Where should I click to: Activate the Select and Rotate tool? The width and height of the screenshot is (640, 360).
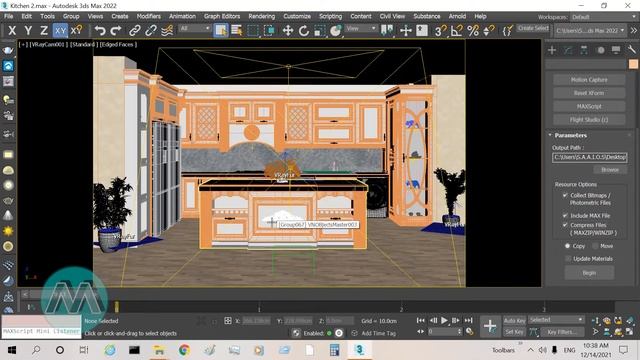(x=304, y=31)
